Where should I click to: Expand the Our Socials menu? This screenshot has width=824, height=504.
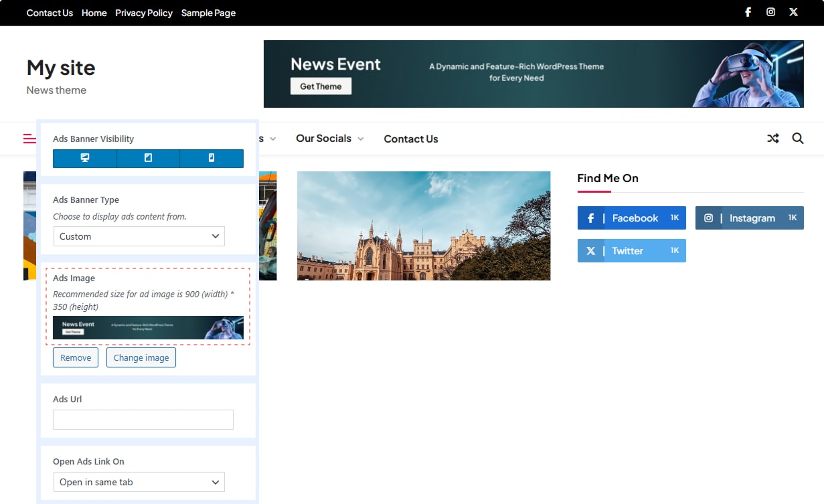[x=329, y=139]
